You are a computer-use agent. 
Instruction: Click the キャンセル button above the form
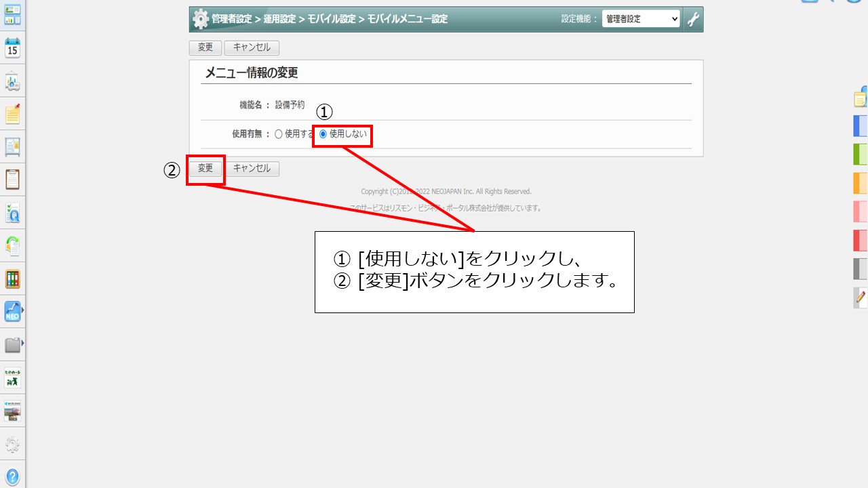point(252,47)
